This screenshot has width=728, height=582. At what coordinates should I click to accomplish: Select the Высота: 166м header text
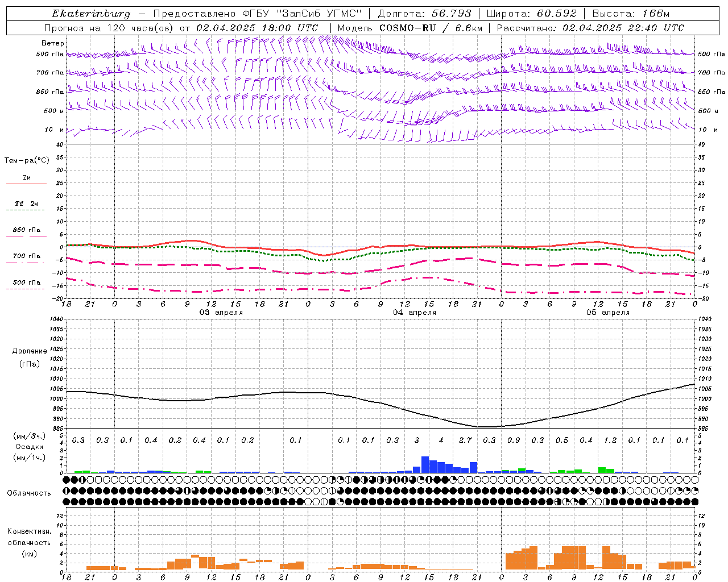click(x=631, y=14)
